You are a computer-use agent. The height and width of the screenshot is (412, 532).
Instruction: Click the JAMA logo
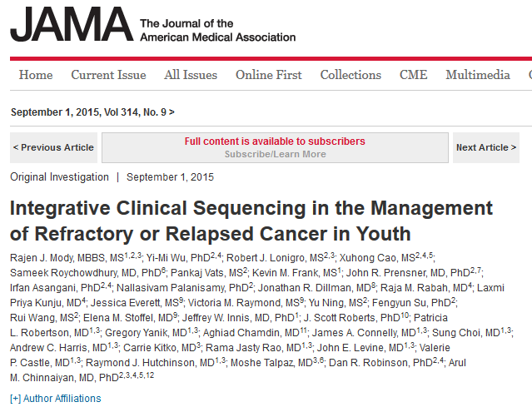[72, 24]
